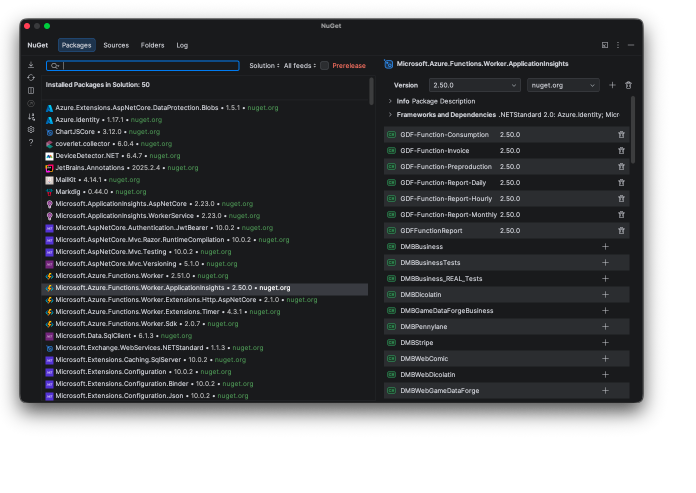Open the nuget.org source dropdown
The width and height of the screenshot is (696, 493).
pos(563,85)
